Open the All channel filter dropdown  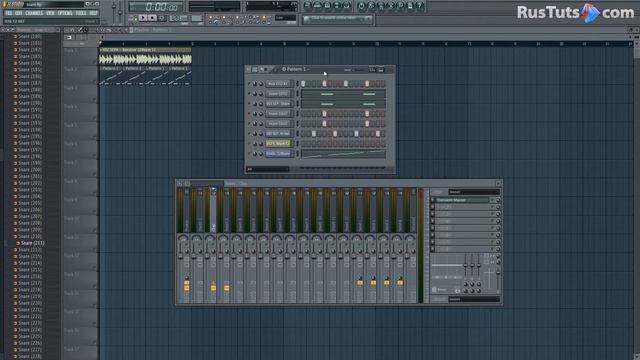268,169
